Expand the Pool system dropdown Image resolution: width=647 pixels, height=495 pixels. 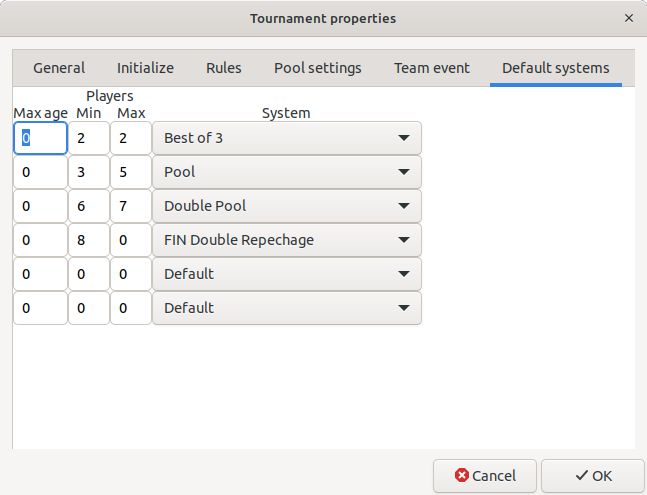tap(287, 172)
